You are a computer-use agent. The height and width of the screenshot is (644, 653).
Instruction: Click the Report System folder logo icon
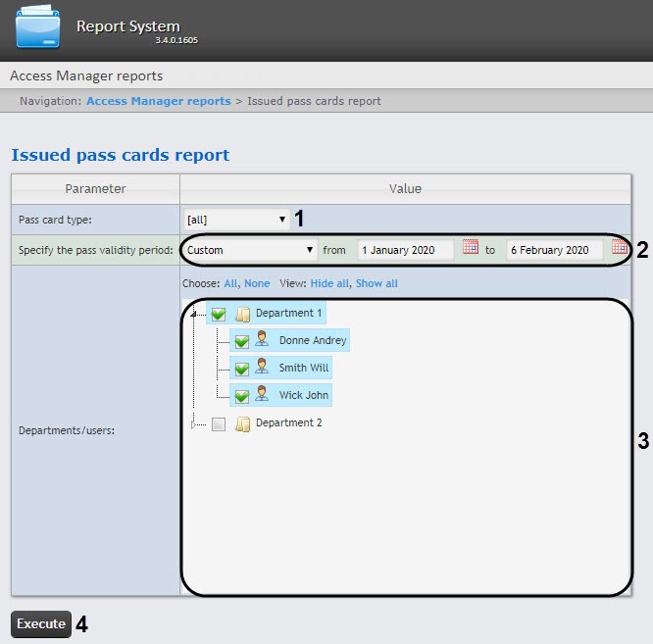coord(38,27)
